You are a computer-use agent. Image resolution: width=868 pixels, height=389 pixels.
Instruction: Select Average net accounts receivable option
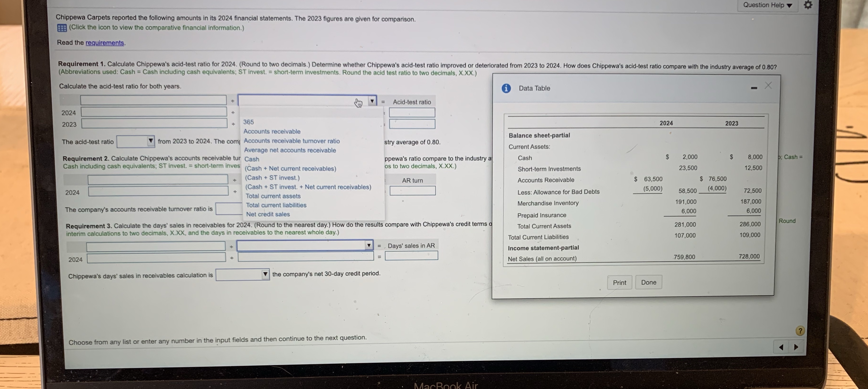pyautogui.click(x=290, y=150)
